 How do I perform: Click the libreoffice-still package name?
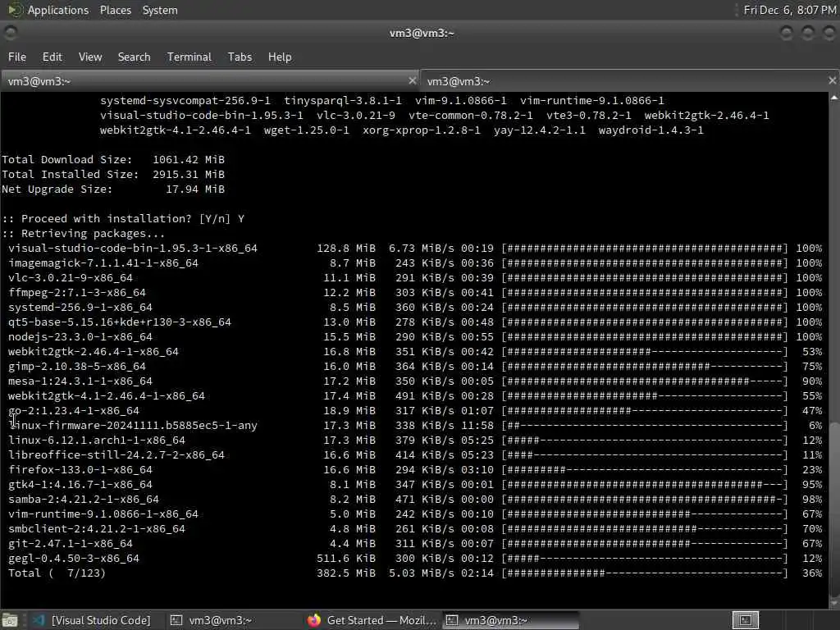coord(116,454)
